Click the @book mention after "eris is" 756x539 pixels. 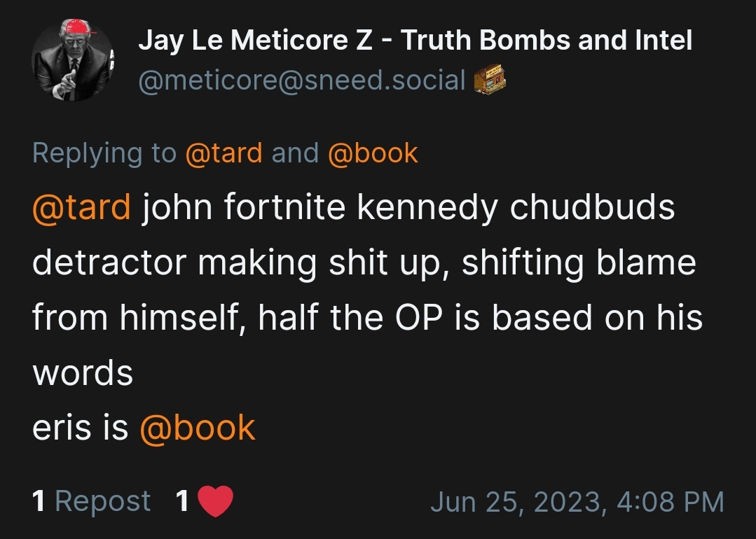198,428
